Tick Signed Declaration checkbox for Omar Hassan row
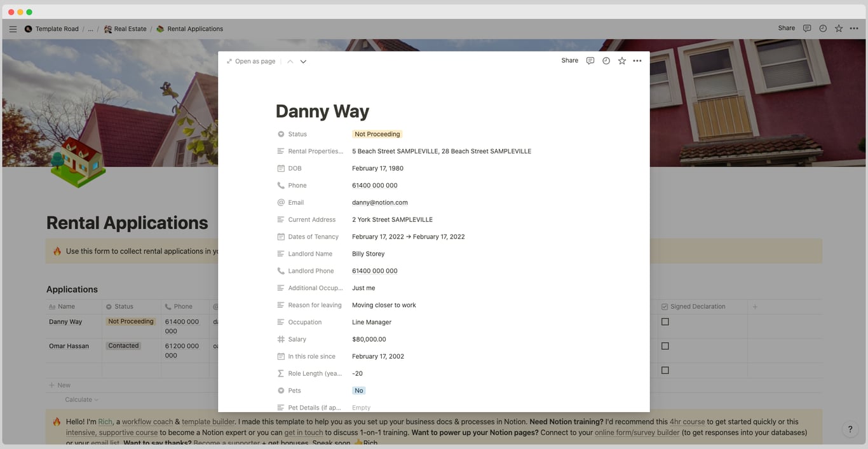 coord(665,346)
